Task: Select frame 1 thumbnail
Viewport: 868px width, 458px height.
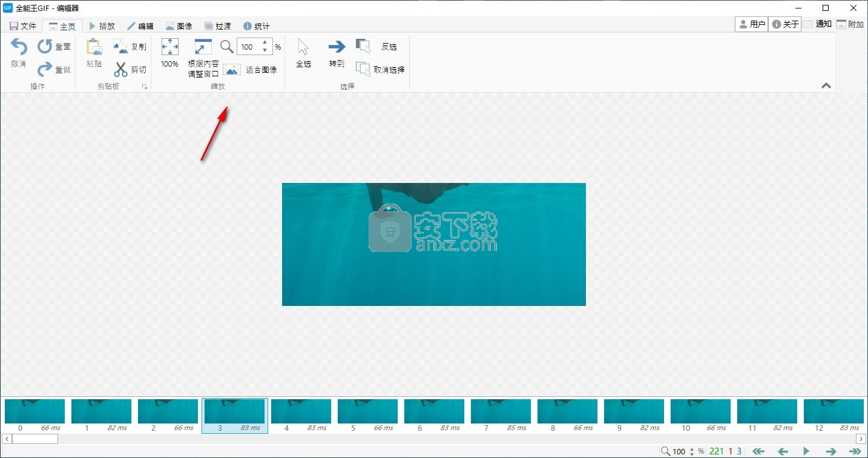Action: (101, 416)
